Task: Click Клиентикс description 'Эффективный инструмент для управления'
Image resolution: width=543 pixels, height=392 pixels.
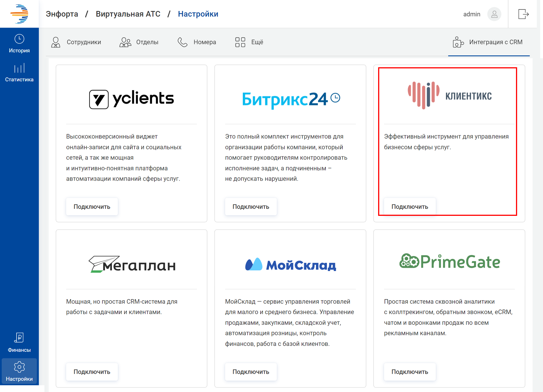Action: 446,142
